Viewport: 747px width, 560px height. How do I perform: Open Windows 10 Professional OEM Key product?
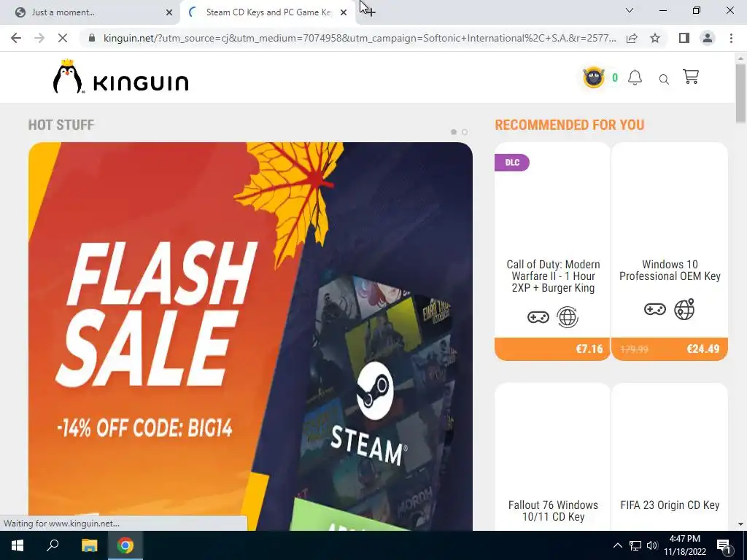pyautogui.click(x=670, y=252)
